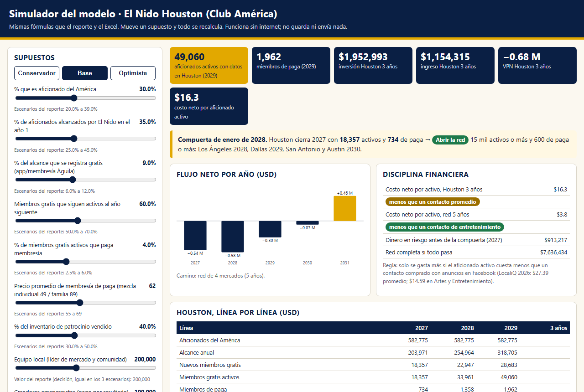Click the '$7,636,434' red completa value
The height and width of the screenshot is (392, 584).
(x=554, y=253)
